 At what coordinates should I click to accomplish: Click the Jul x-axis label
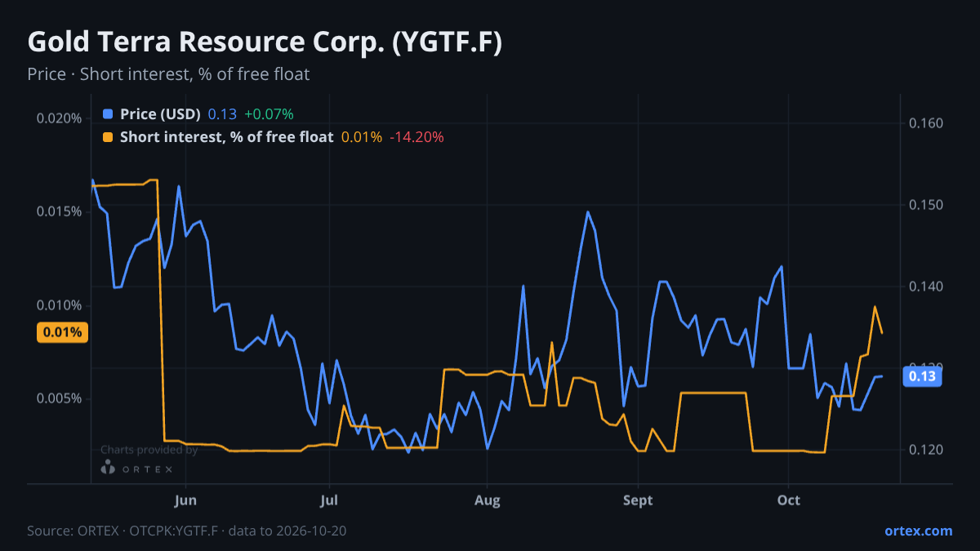pos(329,500)
